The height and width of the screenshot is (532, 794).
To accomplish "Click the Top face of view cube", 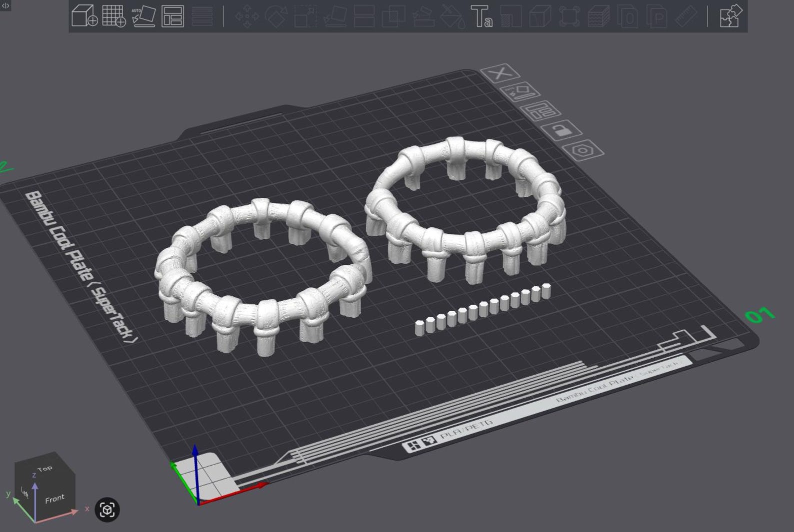I will click(44, 469).
